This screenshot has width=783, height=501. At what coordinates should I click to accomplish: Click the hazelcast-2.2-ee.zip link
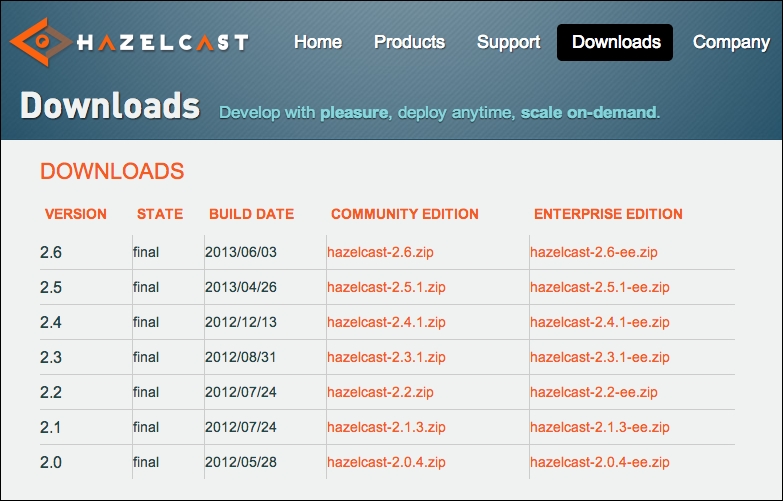tap(594, 392)
